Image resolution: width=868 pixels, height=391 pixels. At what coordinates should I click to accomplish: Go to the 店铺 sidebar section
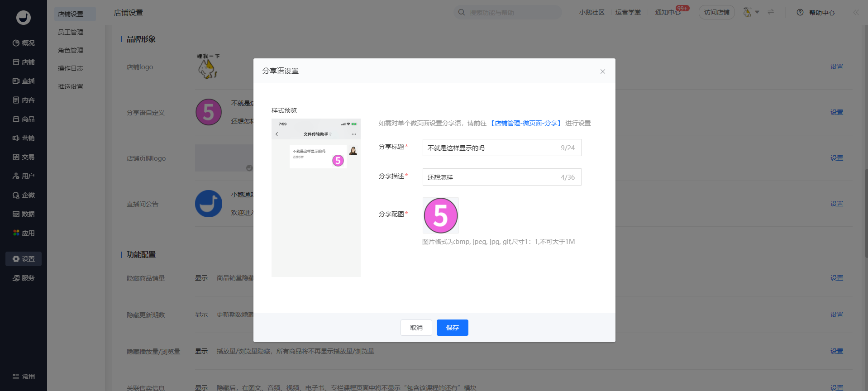pos(24,62)
